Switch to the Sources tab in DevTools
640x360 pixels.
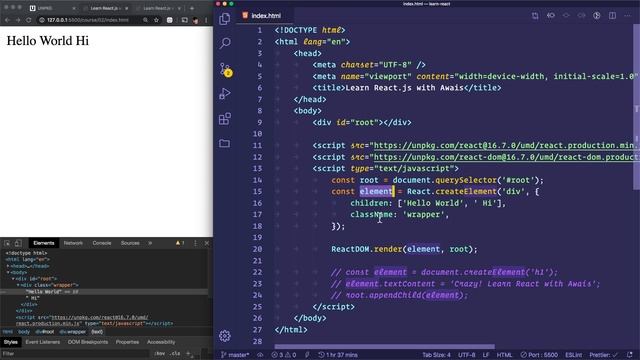[130, 243]
